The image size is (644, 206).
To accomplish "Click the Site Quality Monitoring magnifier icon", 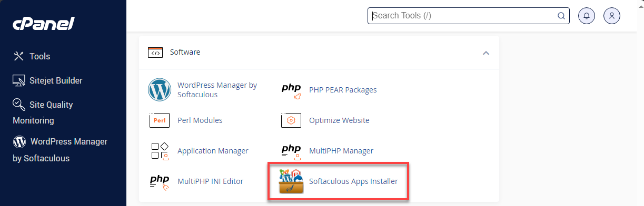I will pos(19,104).
